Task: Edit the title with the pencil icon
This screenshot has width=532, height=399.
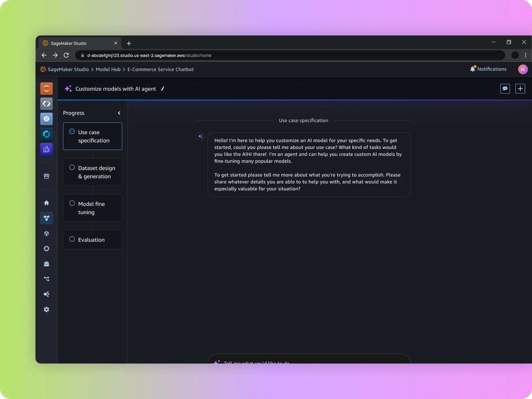Action: click(163, 89)
